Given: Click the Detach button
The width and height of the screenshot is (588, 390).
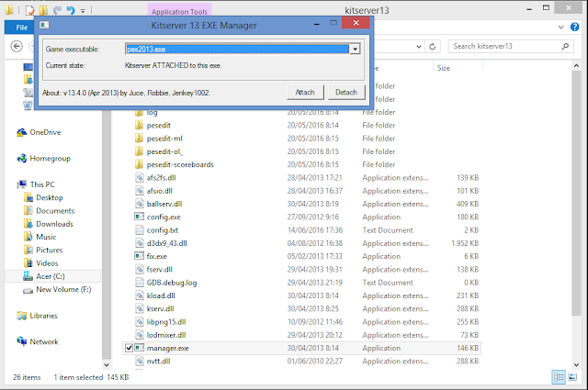Looking at the screenshot, I should (346, 92).
